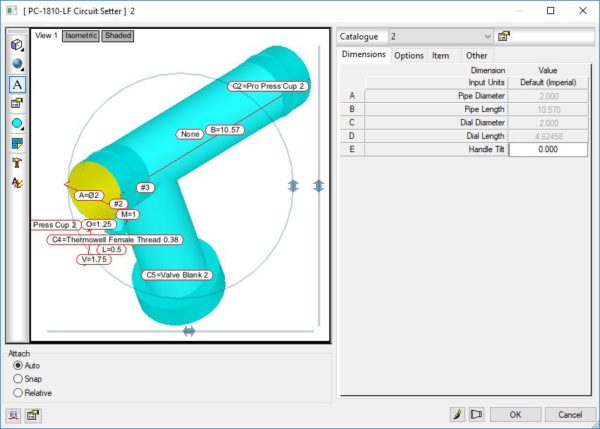Open the Catalogue dropdown list
Viewport: 600px width, 429px height.
[487, 36]
